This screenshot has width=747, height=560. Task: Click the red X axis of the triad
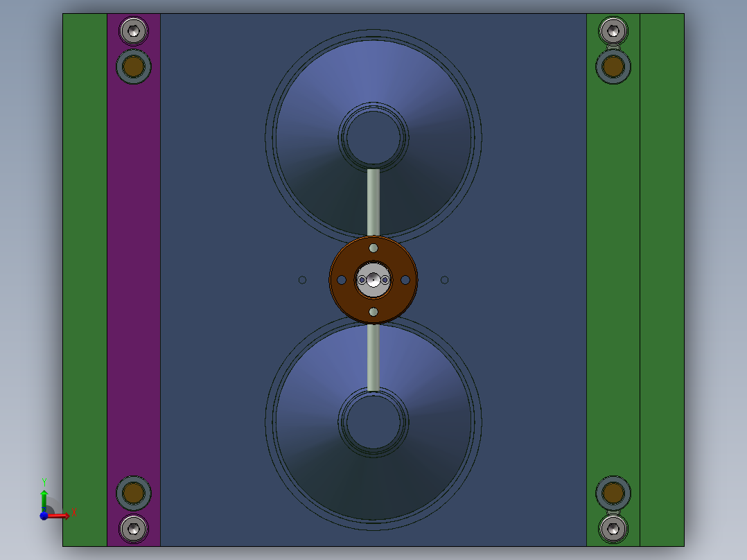click(x=60, y=515)
